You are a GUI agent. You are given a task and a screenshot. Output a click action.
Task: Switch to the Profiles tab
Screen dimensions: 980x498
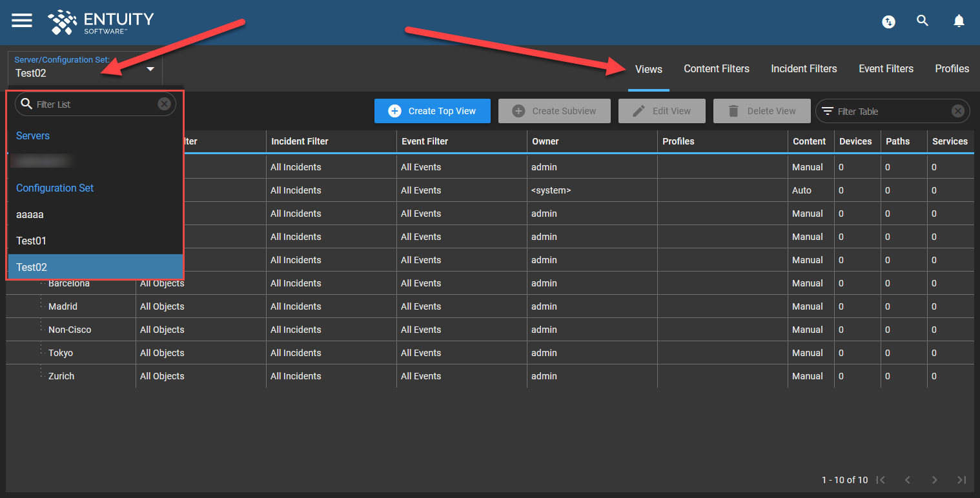[x=952, y=68]
